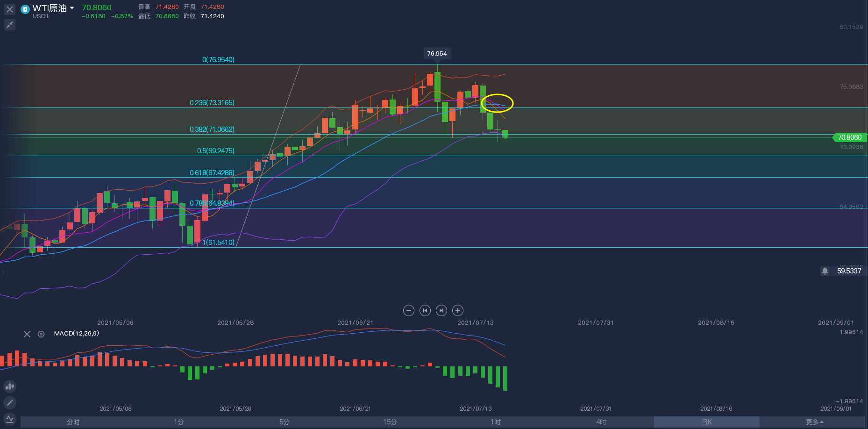The image size is (868, 429).
Task: Click the 76.954 high price tooltip
Action: pyautogui.click(x=437, y=54)
